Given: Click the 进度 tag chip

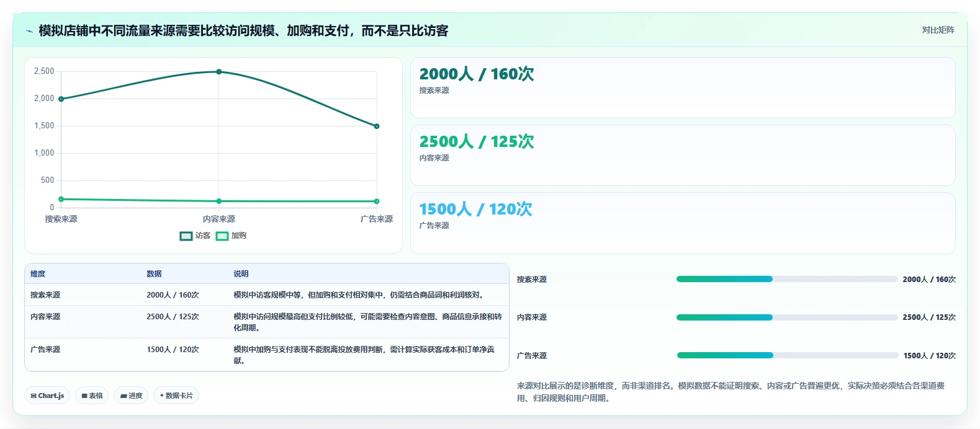Looking at the screenshot, I should coord(131,396).
